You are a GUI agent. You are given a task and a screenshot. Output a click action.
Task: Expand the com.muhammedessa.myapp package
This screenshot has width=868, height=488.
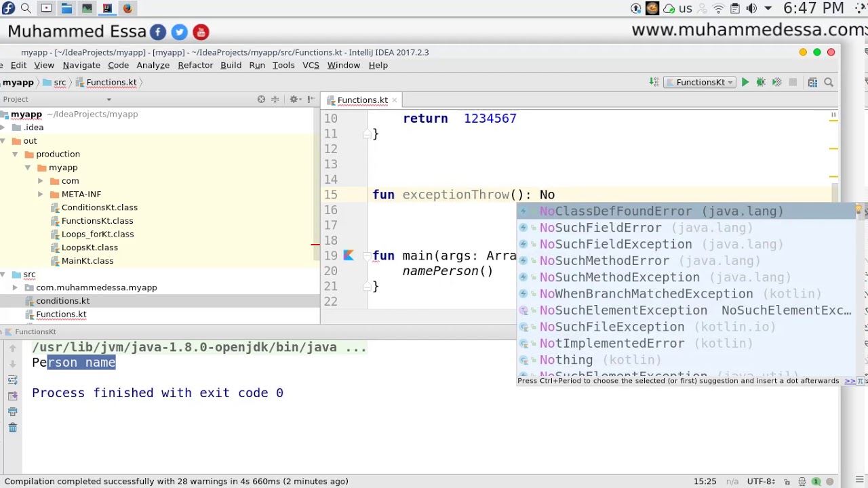coord(15,287)
